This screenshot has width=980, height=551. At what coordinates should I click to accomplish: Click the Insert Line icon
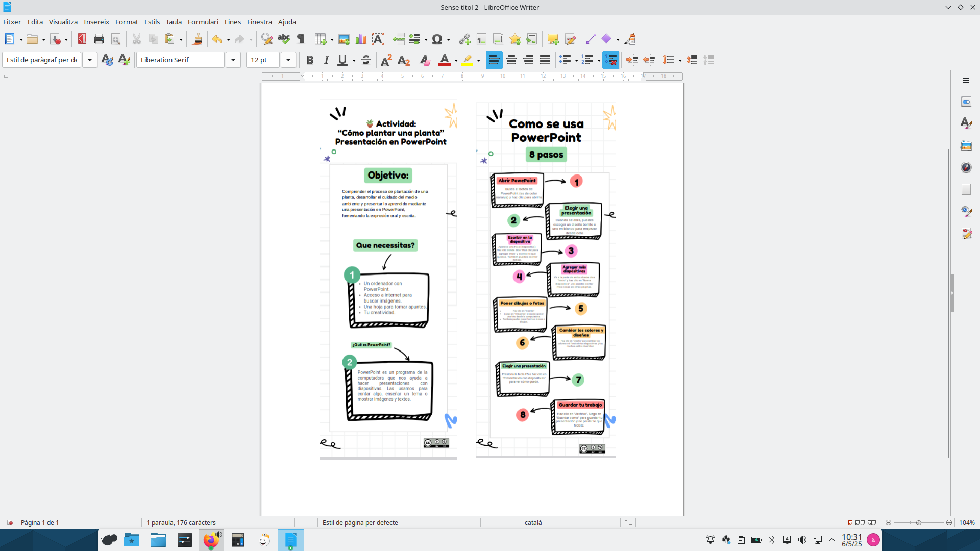(x=591, y=39)
